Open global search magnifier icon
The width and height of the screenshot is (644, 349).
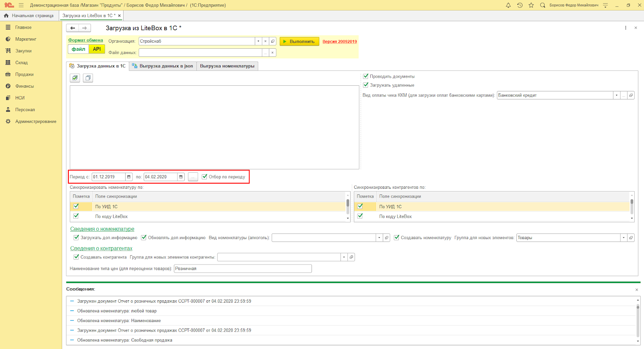coord(543,5)
